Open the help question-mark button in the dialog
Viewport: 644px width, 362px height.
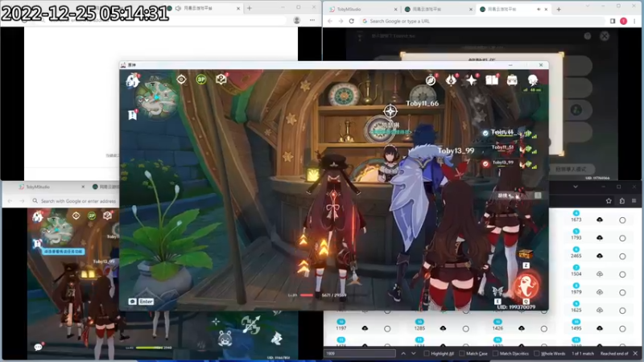(x=588, y=36)
